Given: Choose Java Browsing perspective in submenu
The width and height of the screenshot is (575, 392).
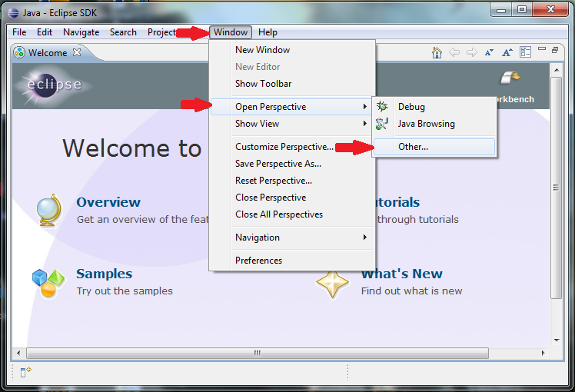Looking at the screenshot, I should pos(434,124).
